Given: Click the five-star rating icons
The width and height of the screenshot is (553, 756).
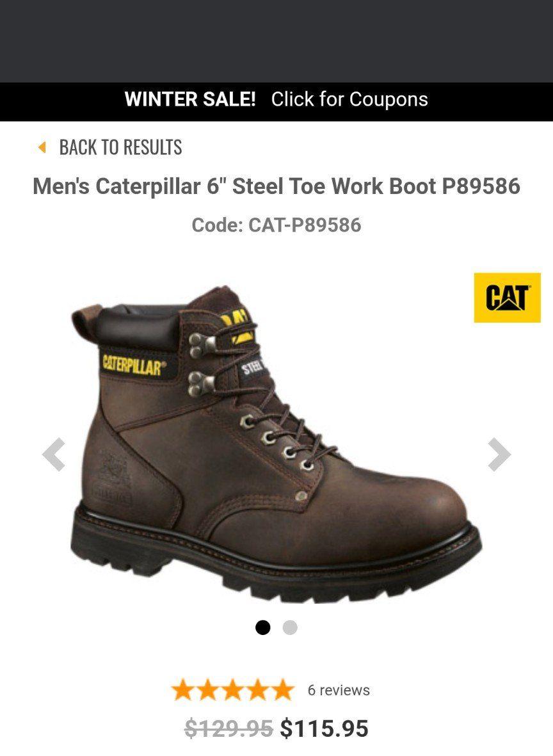Looking at the screenshot, I should pyautogui.click(x=233, y=690).
